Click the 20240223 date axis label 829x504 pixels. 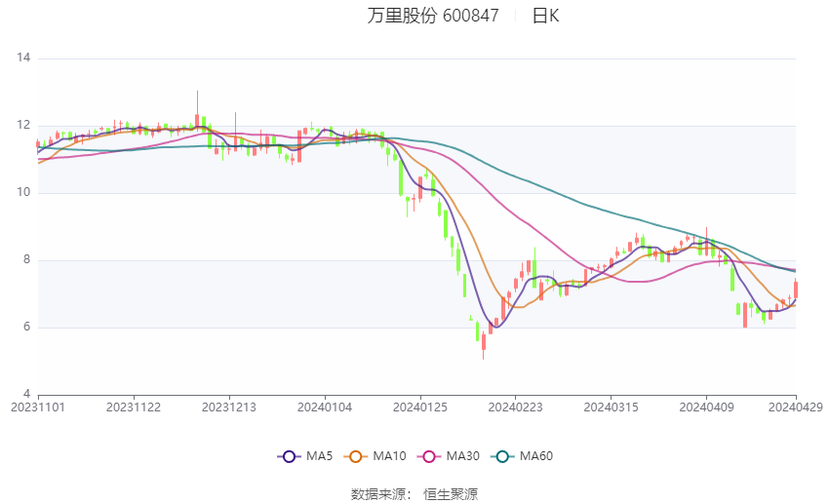(516, 407)
